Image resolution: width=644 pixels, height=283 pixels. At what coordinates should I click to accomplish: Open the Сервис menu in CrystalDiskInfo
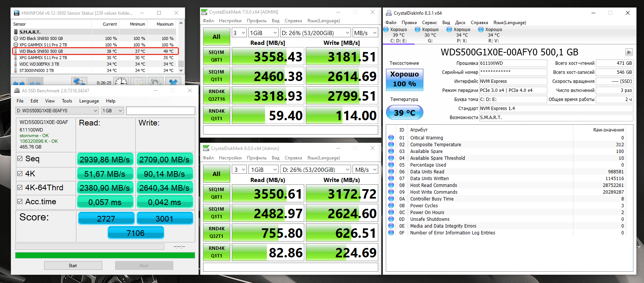[x=429, y=23]
